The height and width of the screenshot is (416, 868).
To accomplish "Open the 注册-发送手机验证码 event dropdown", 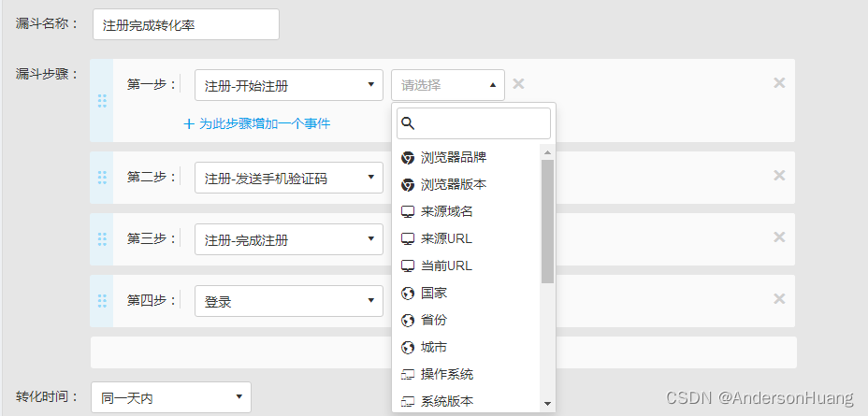I will click(289, 178).
